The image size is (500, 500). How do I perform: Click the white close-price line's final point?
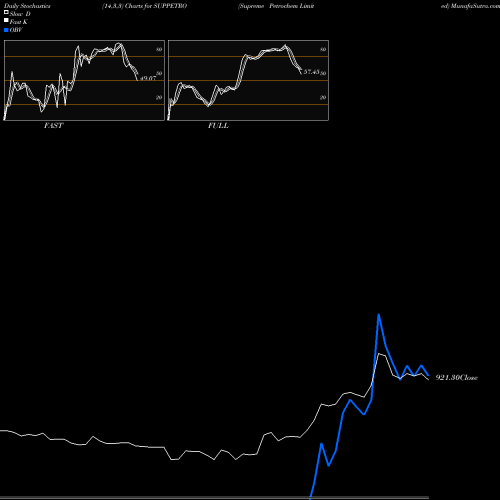[x=429, y=379]
